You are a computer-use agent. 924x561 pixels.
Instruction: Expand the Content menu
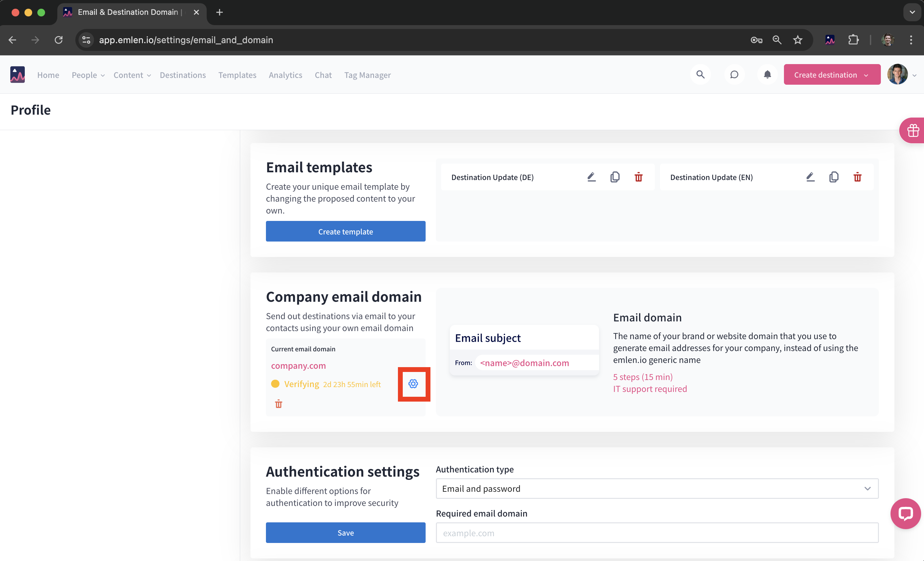click(132, 75)
